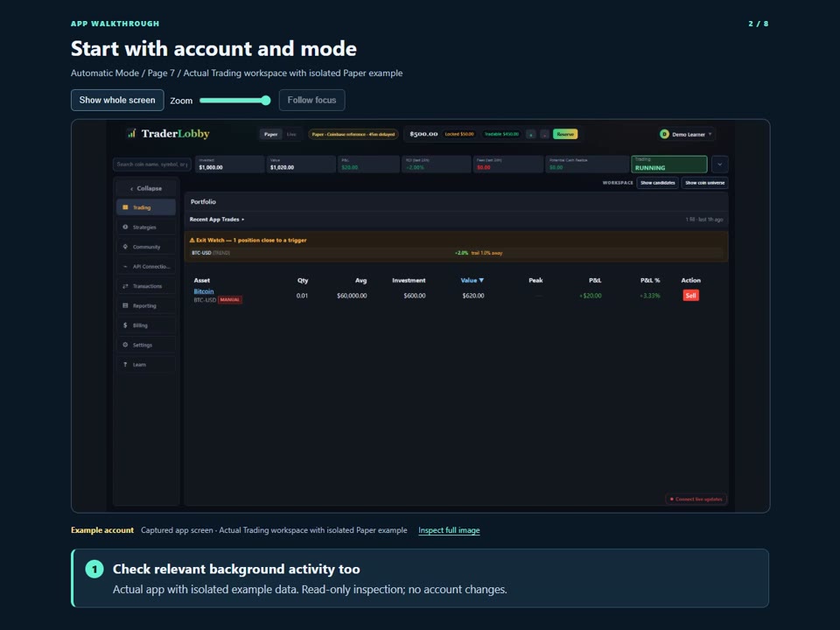Image resolution: width=840 pixels, height=630 pixels.
Task: Open the Learn help item
Action: click(146, 365)
